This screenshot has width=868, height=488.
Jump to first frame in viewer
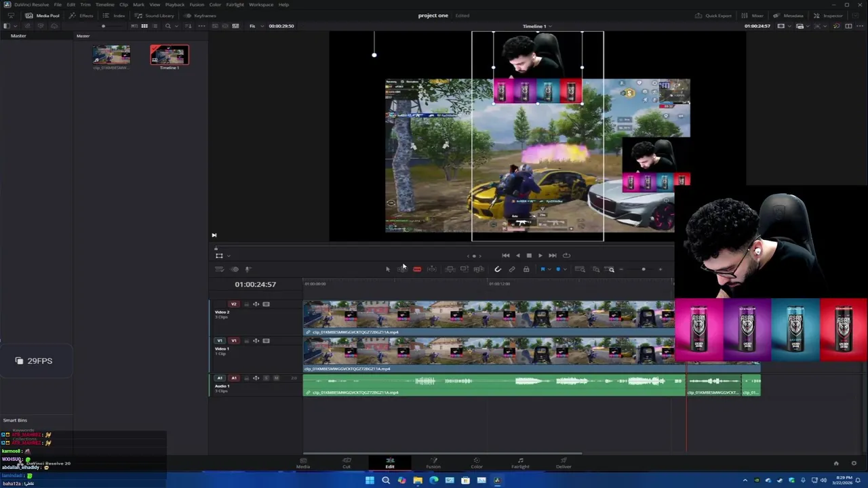point(505,256)
